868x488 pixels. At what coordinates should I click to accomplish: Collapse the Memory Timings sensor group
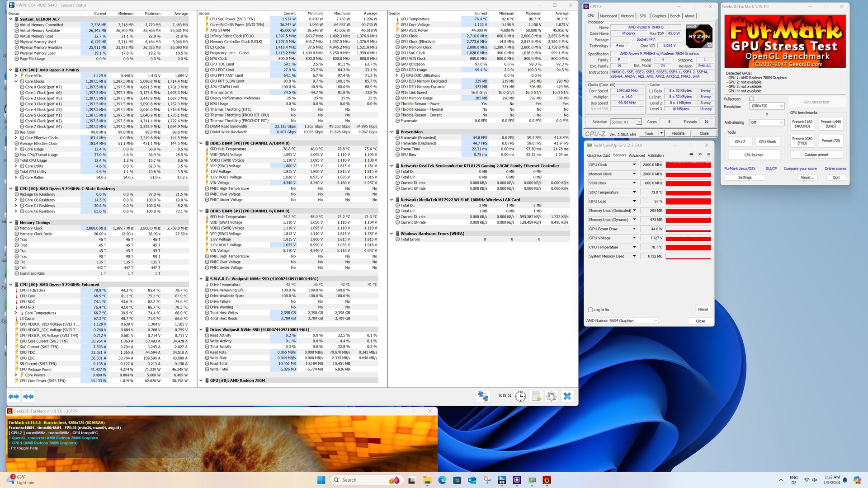click(11, 222)
